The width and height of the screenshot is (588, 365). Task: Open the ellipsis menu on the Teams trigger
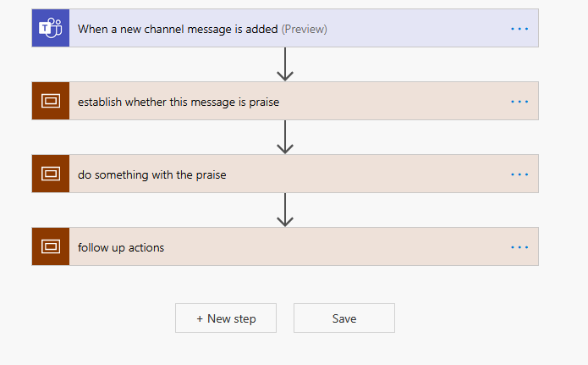(x=519, y=29)
